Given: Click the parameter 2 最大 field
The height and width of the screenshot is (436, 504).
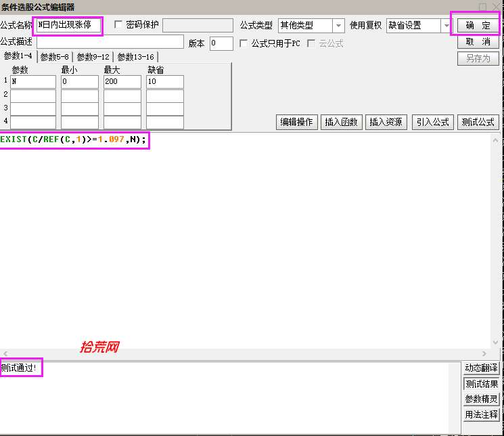Looking at the screenshot, I should [122, 96].
